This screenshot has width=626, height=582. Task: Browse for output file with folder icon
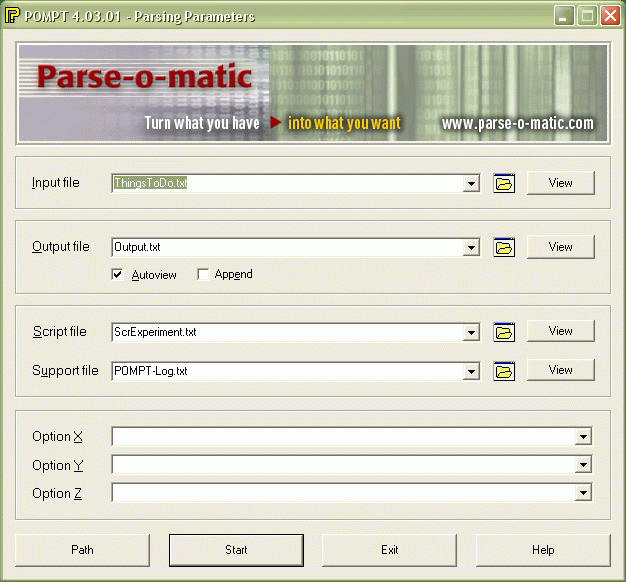tap(504, 247)
